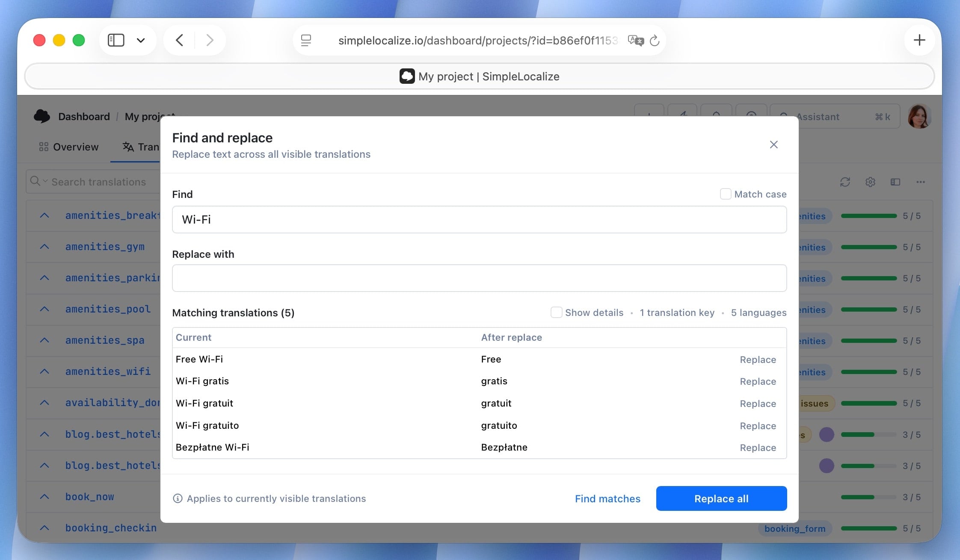Click the My project | SimpleLocalize tab
This screenshot has width=960, height=560.
click(x=479, y=77)
